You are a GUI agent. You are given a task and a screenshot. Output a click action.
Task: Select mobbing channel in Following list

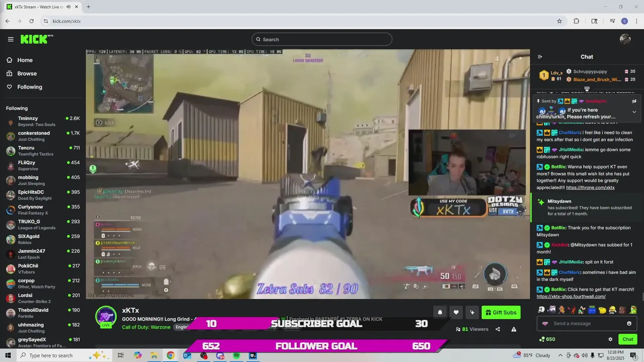(x=43, y=180)
